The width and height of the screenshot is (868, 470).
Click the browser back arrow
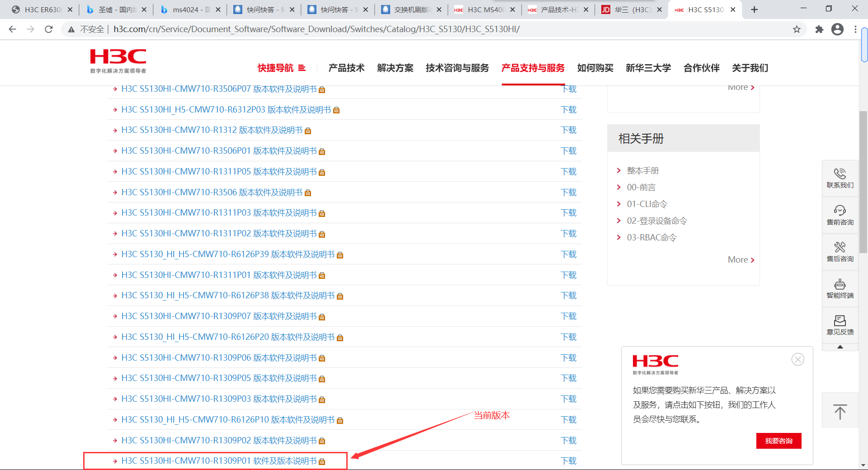point(12,29)
